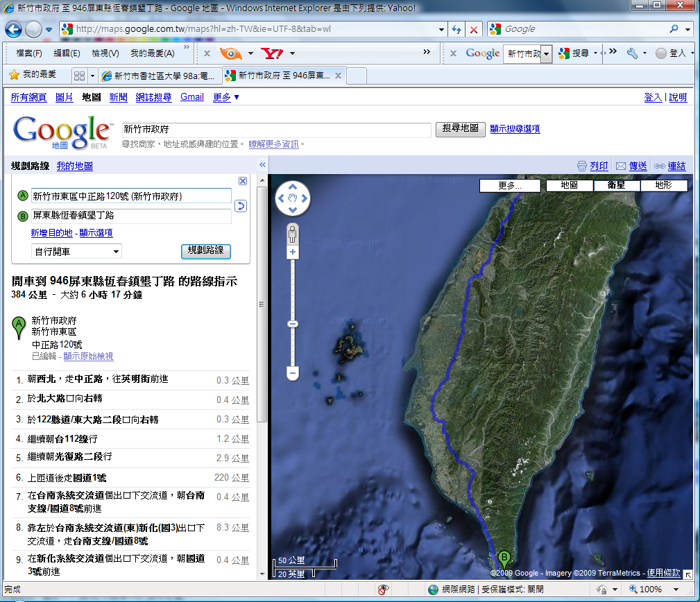Click the map zoom out minus button
700x602 pixels.
[292, 373]
